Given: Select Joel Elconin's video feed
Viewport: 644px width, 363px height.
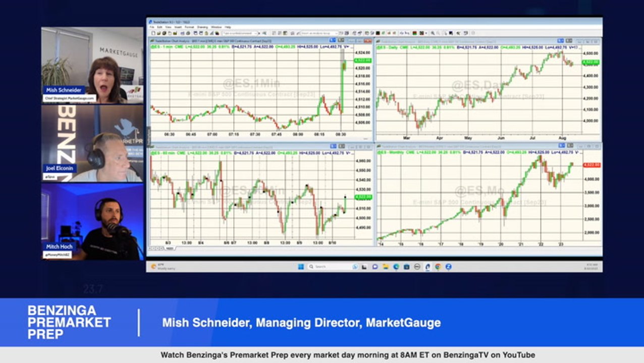Looking at the screenshot, I should point(92,143).
